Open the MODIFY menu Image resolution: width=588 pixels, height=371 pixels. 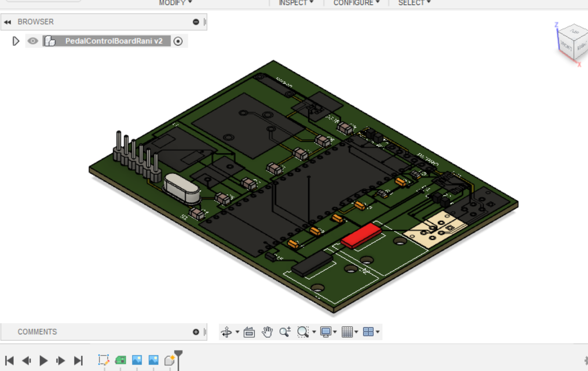pyautogui.click(x=175, y=3)
